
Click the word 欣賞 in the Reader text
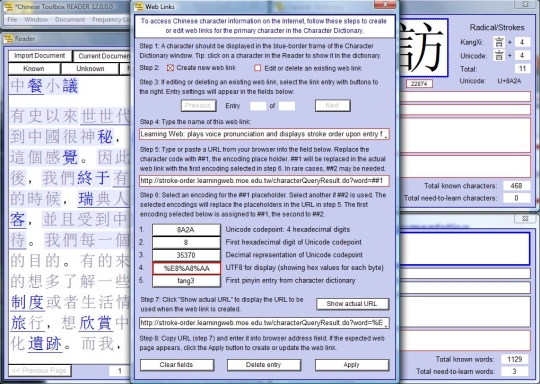point(95,323)
